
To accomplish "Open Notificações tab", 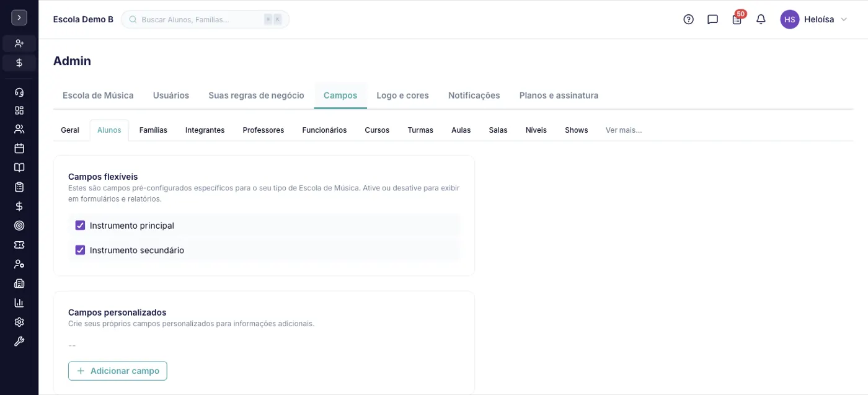I will point(474,95).
